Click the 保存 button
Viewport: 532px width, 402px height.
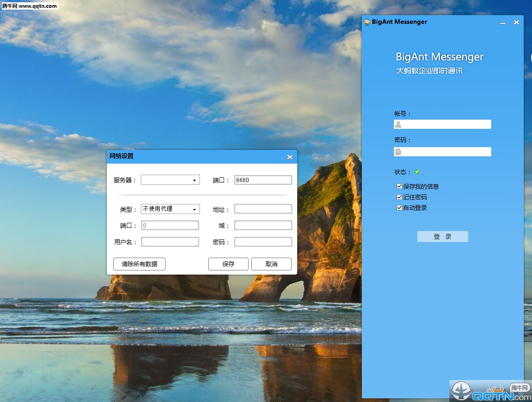tap(228, 264)
